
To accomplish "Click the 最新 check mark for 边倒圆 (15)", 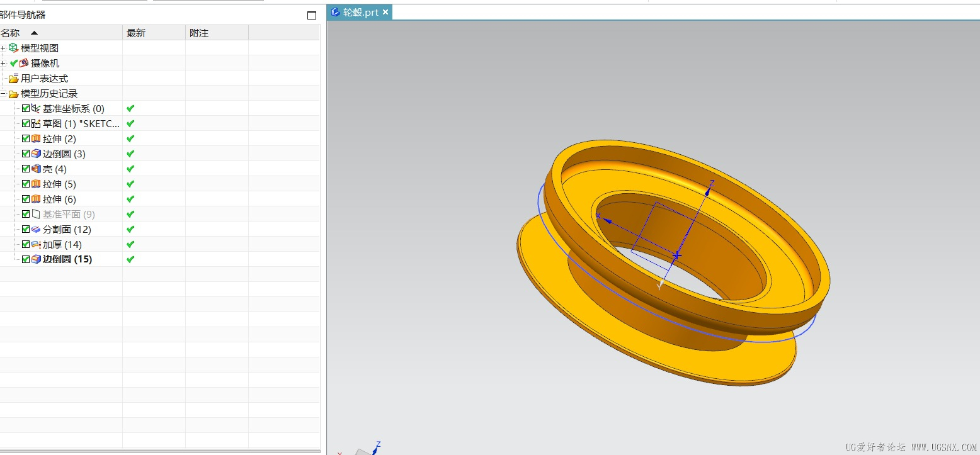I will point(130,259).
